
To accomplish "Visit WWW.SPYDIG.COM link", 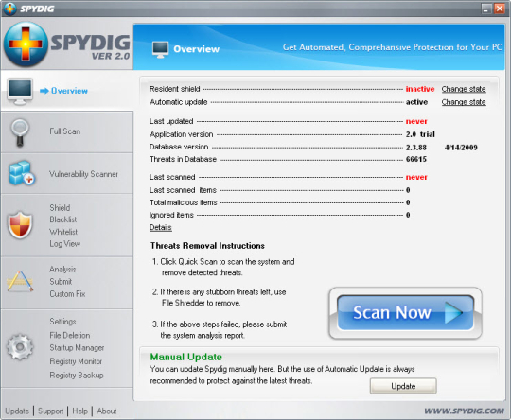I will point(464,411).
